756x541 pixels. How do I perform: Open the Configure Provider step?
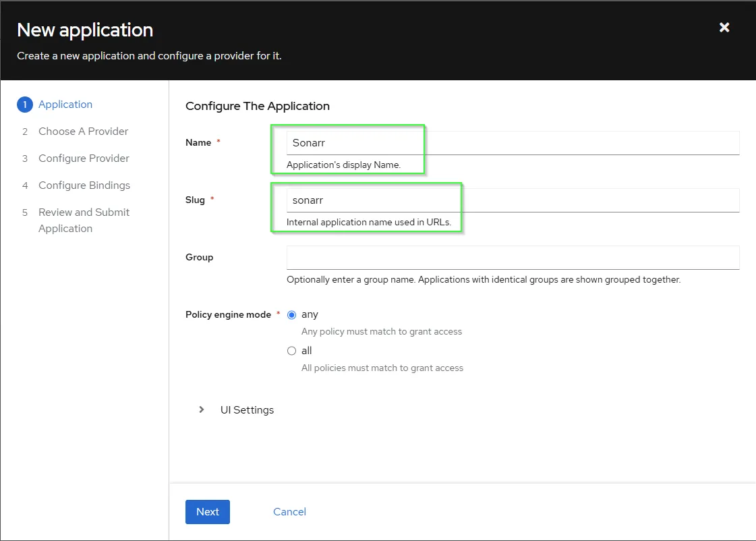click(84, 159)
